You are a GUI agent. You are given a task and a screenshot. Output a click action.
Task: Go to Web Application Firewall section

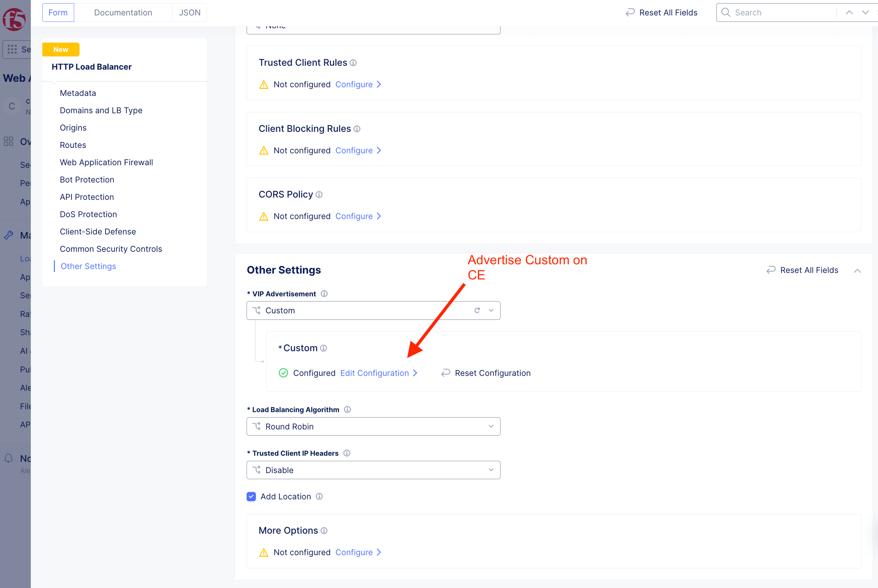(106, 162)
